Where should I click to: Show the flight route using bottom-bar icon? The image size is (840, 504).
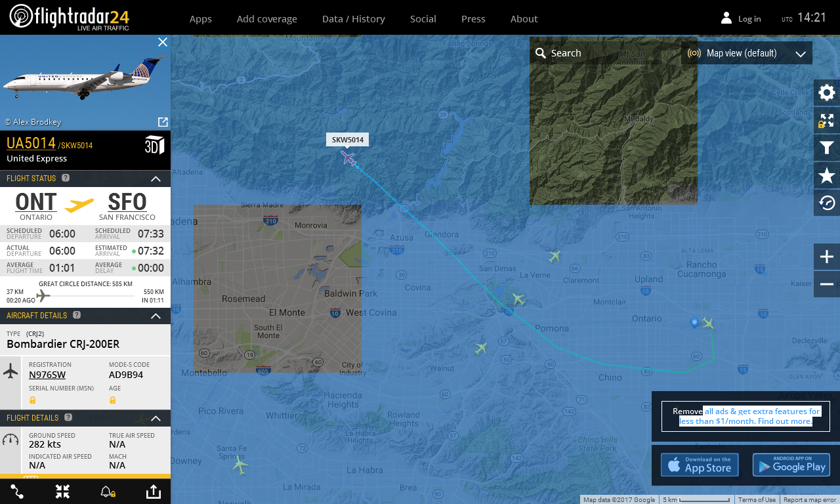(x=17, y=492)
